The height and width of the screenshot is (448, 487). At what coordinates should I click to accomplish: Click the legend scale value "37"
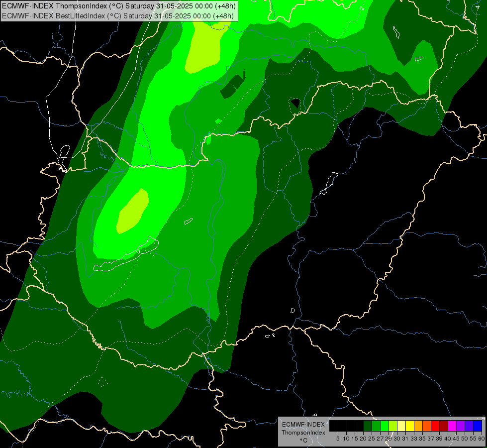click(431, 439)
